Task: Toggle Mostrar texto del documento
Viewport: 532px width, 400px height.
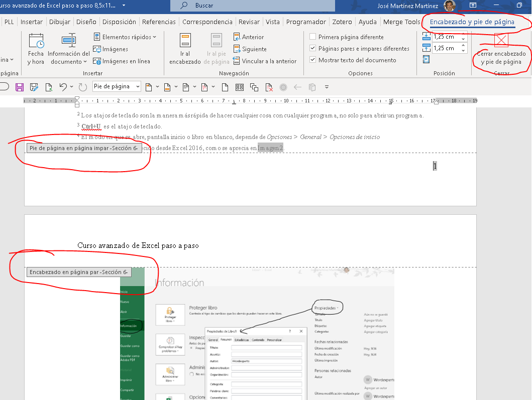Action: [x=313, y=60]
